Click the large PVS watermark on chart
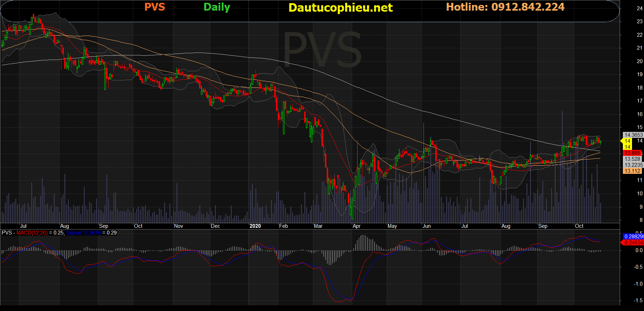This screenshot has width=644, height=311. [x=322, y=50]
